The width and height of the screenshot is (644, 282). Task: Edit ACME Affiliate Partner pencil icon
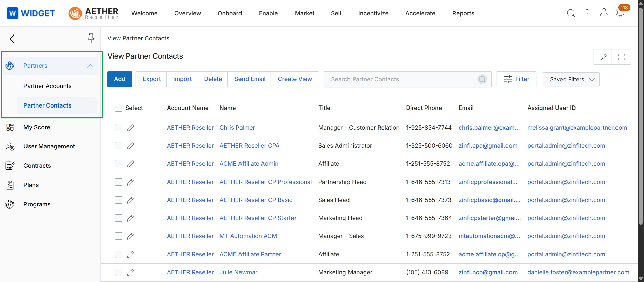click(x=131, y=254)
